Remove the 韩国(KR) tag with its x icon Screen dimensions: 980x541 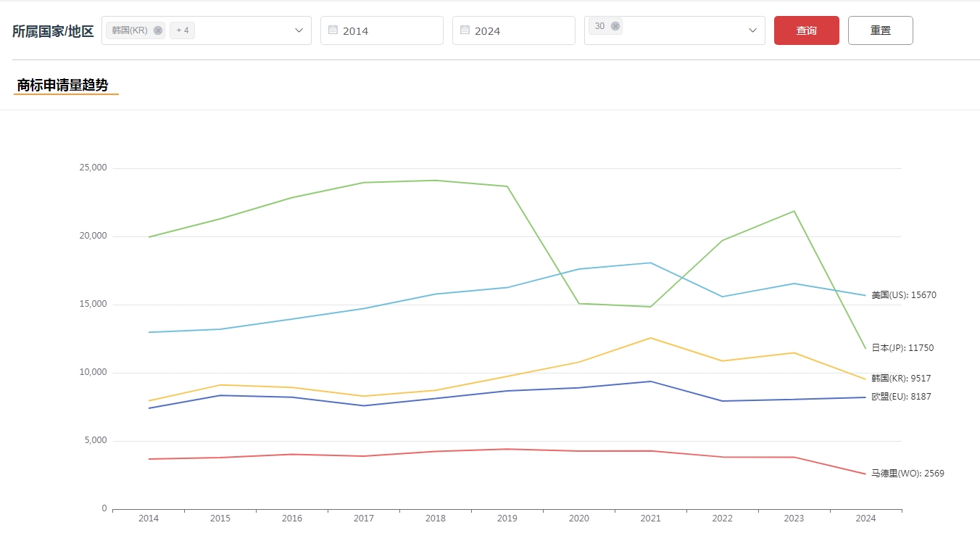[158, 30]
